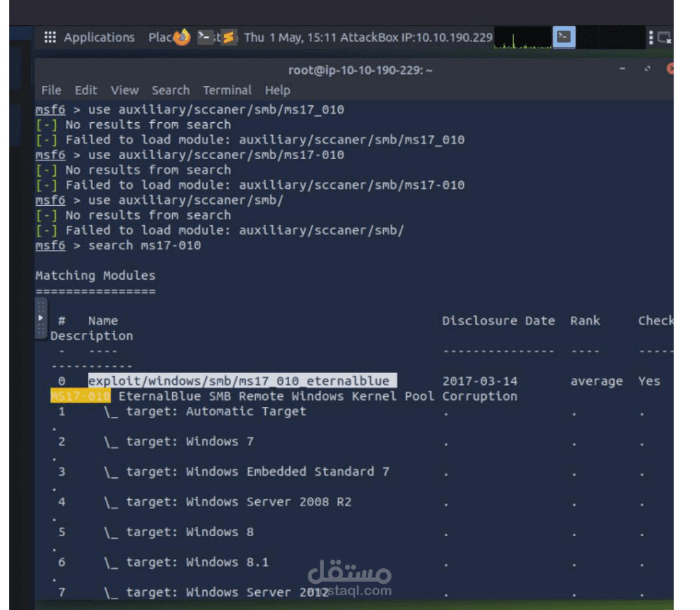
Task: Open the Help menu in terminal
Action: coord(277,90)
